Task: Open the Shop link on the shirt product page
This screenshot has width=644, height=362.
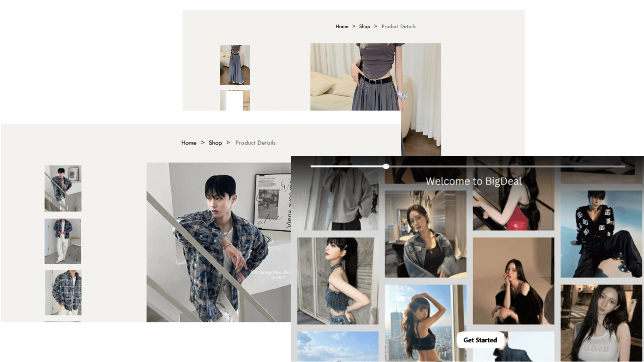Action: coord(215,142)
